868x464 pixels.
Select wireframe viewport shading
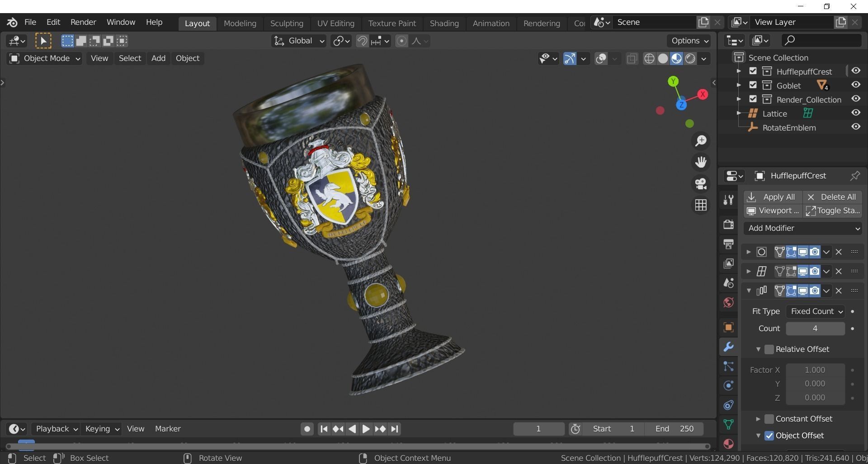pos(649,59)
